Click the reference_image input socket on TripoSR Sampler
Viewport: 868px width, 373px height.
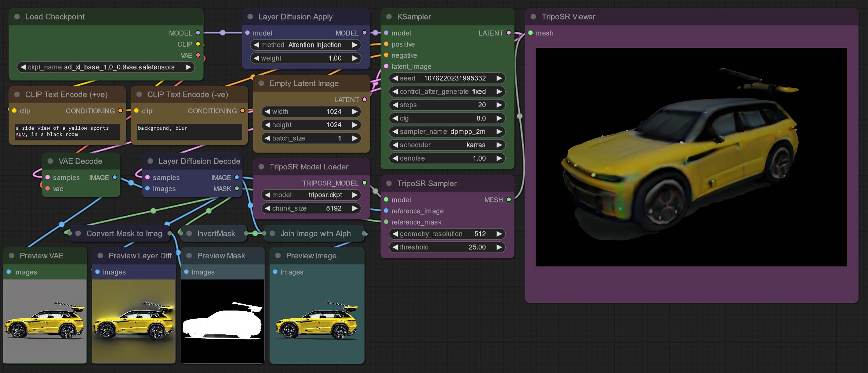pyautogui.click(x=386, y=211)
